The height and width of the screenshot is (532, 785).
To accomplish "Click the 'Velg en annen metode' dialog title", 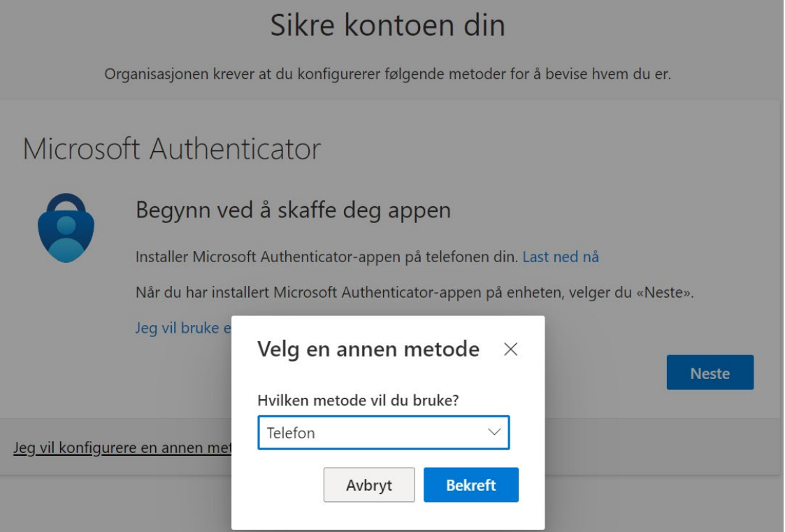I will tap(368, 349).
